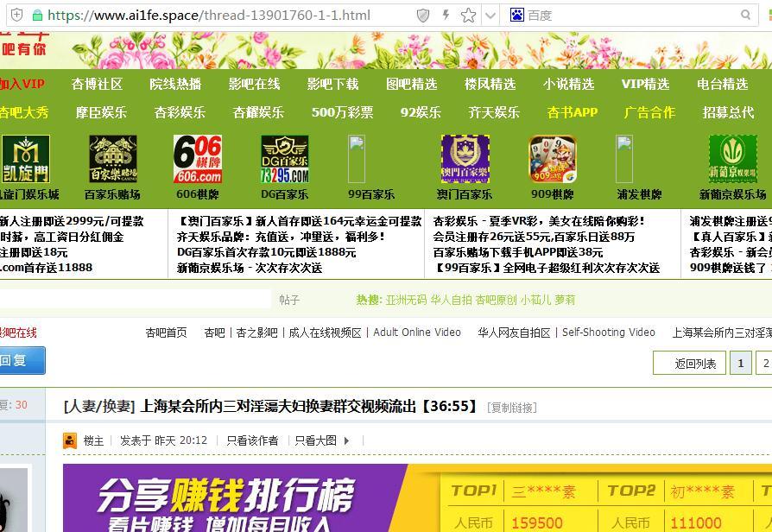The width and height of the screenshot is (772, 532).
Task: Open the 加入VIP menu item
Action: click(x=22, y=84)
